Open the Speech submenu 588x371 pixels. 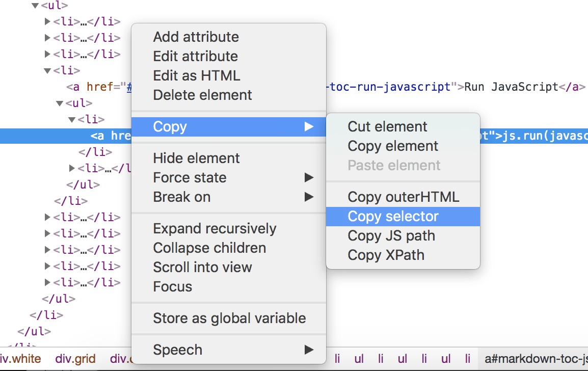[177, 350]
